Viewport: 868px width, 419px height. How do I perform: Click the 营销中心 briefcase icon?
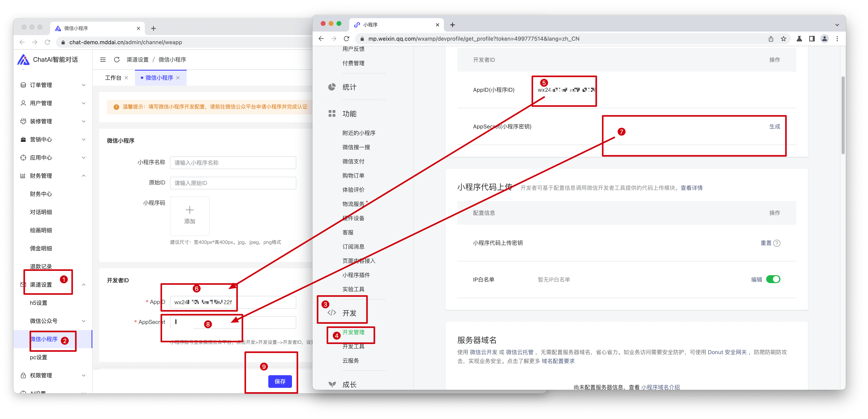23,139
